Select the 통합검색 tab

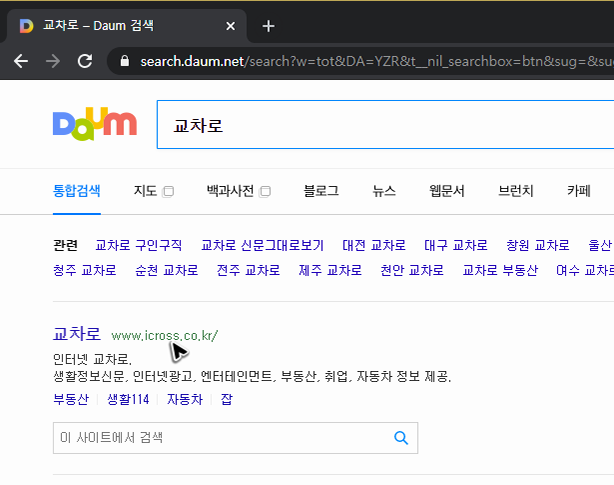77,191
